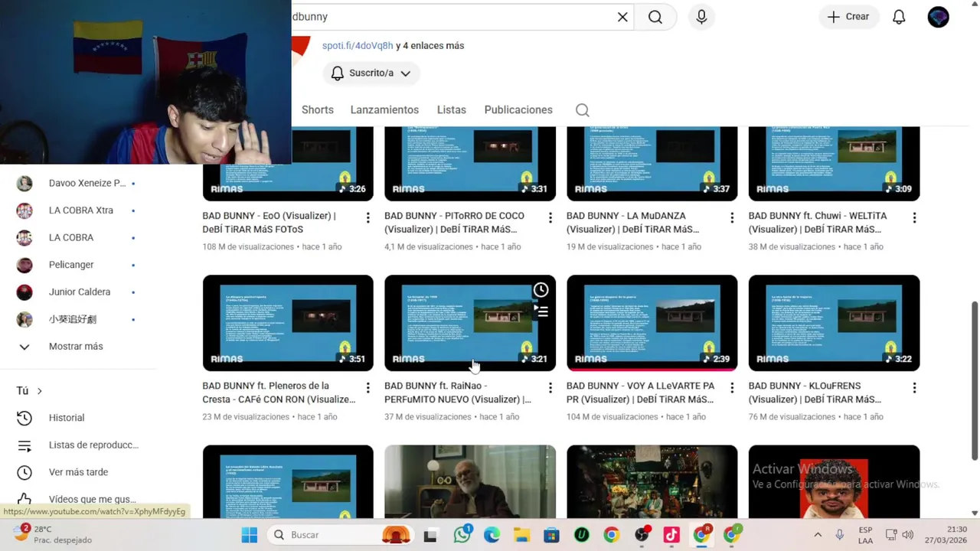Open Ver más tarde in sidebar
The width and height of the screenshot is (980, 551).
[x=77, y=472]
